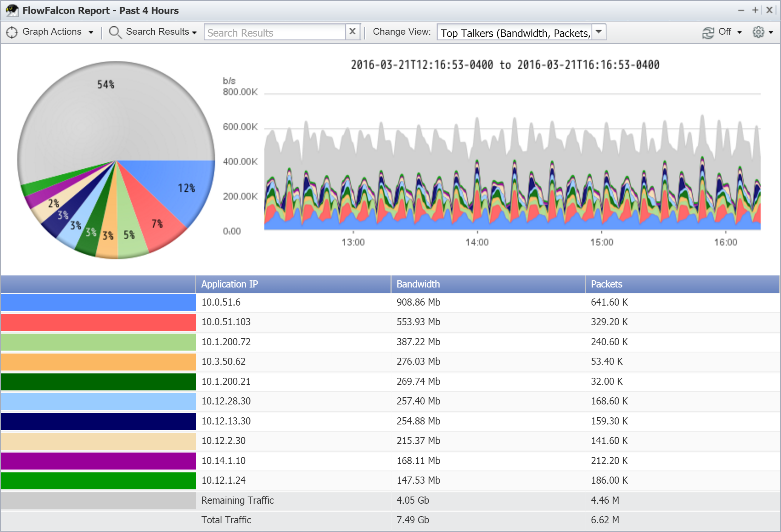Select IP address 10.12.2.30
The width and height of the screenshot is (781, 532).
pos(223,441)
